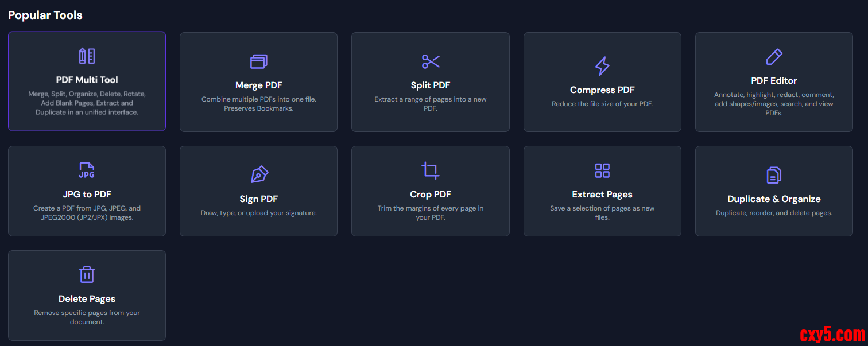Image resolution: width=868 pixels, height=346 pixels.
Task: Click the Extract Pages grid icon
Action: pyautogui.click(x=602, y=170)
